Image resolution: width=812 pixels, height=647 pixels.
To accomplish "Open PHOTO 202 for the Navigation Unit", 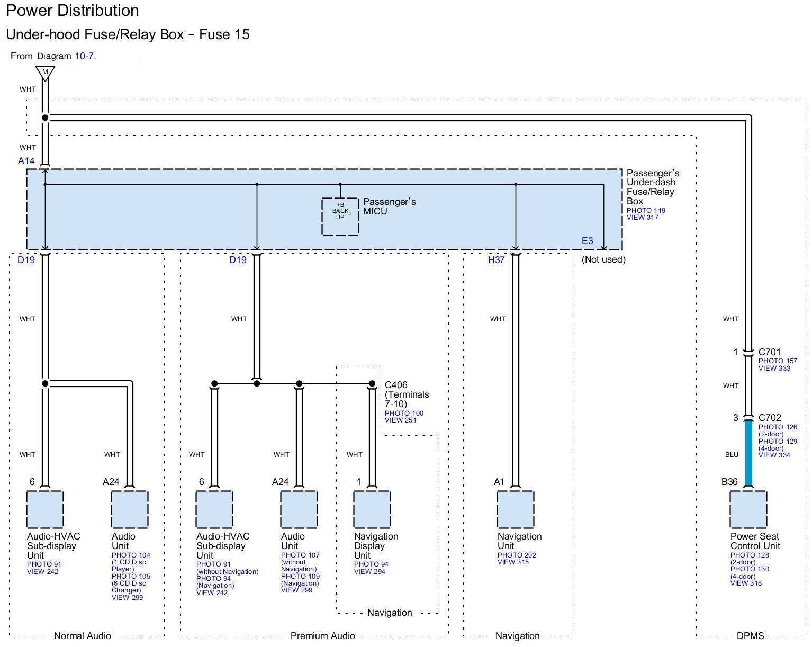I will pos(517,555).
